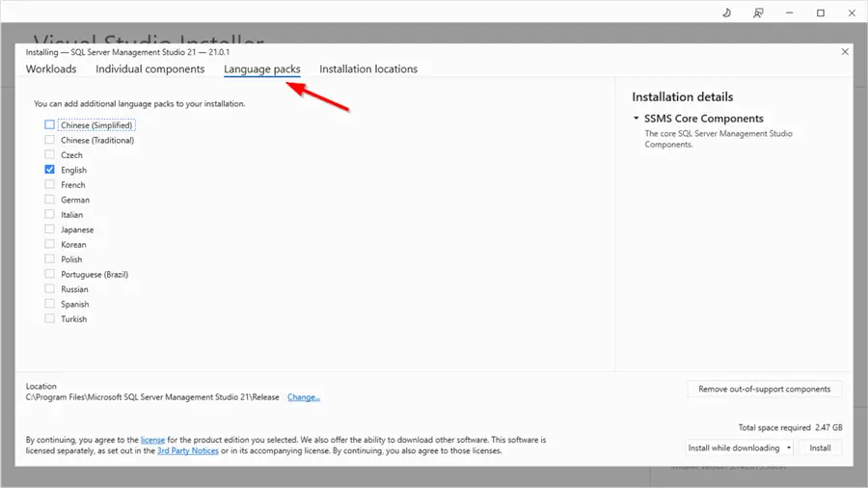The height and width of the screenshot is (488, 868).
Task: Switch to the Workloads tab
Action: click(x=51, y=69)
